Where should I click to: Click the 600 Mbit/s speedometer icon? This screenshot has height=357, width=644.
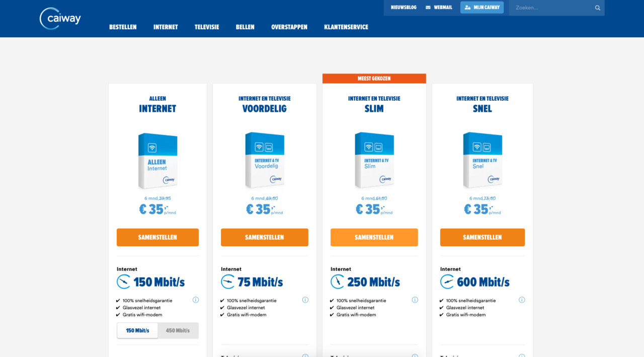[447, 281]
